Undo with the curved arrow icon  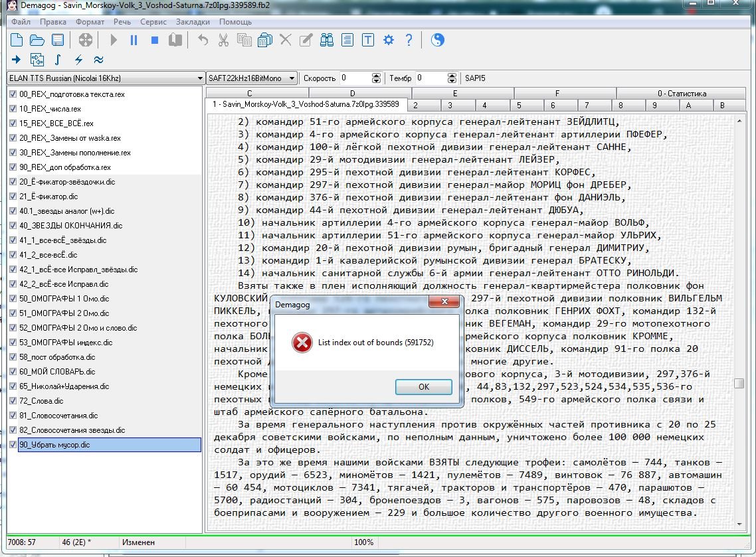203,40
